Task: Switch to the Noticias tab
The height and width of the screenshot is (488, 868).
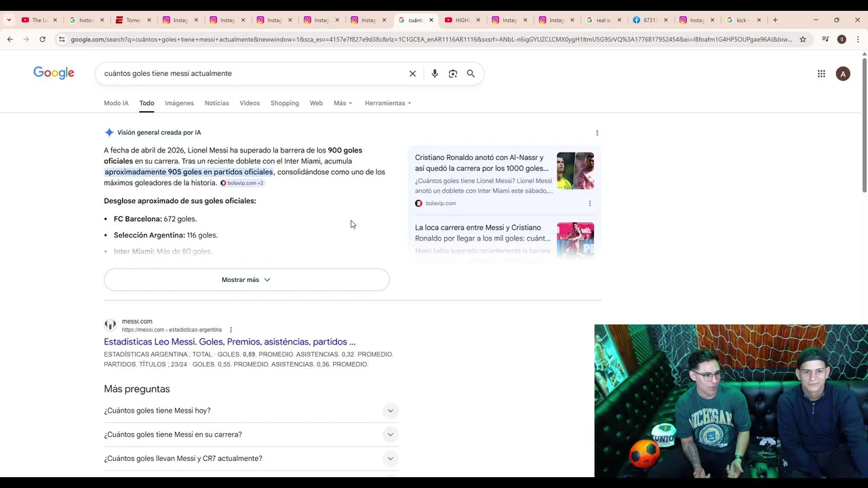Action: click(x=217, y=103)
